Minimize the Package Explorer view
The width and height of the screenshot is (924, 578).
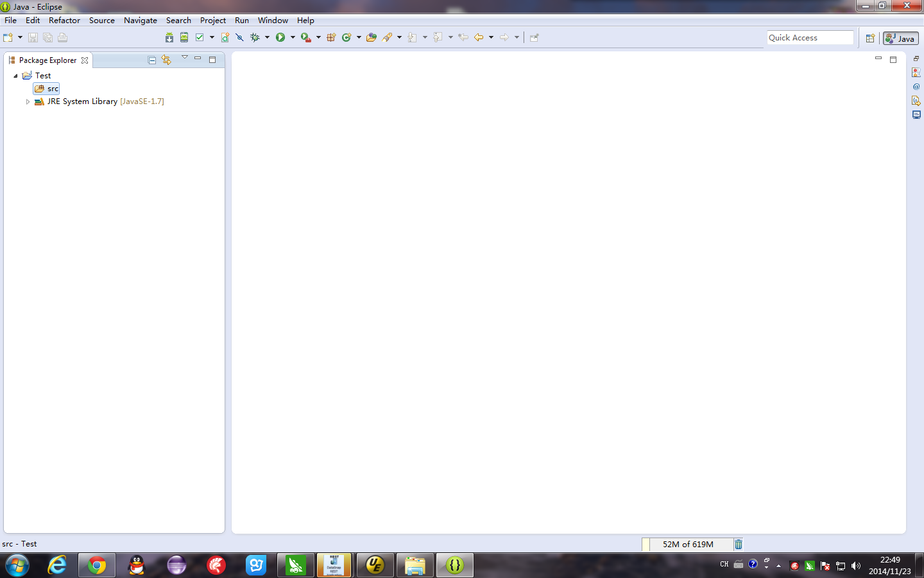tap(198, 58)
